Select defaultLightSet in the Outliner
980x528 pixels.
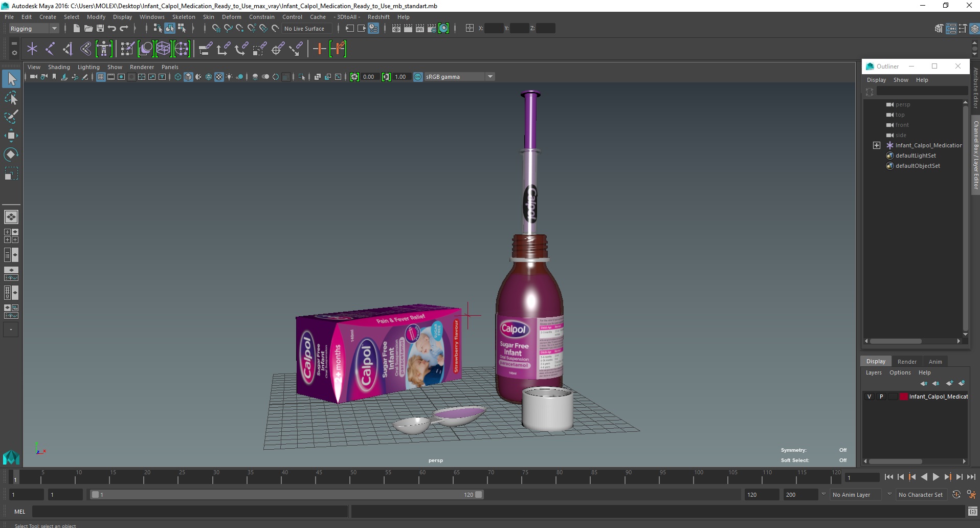pos(915,156)
